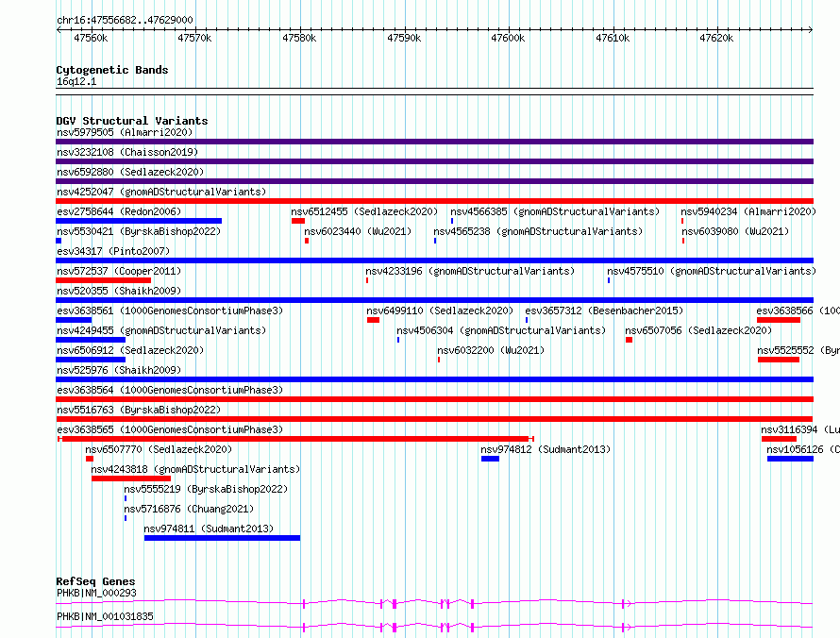840x638 pixels.
Task: Select the nsv6499110 (Sedlazeck2020) red block
Action: click(373, 320)
